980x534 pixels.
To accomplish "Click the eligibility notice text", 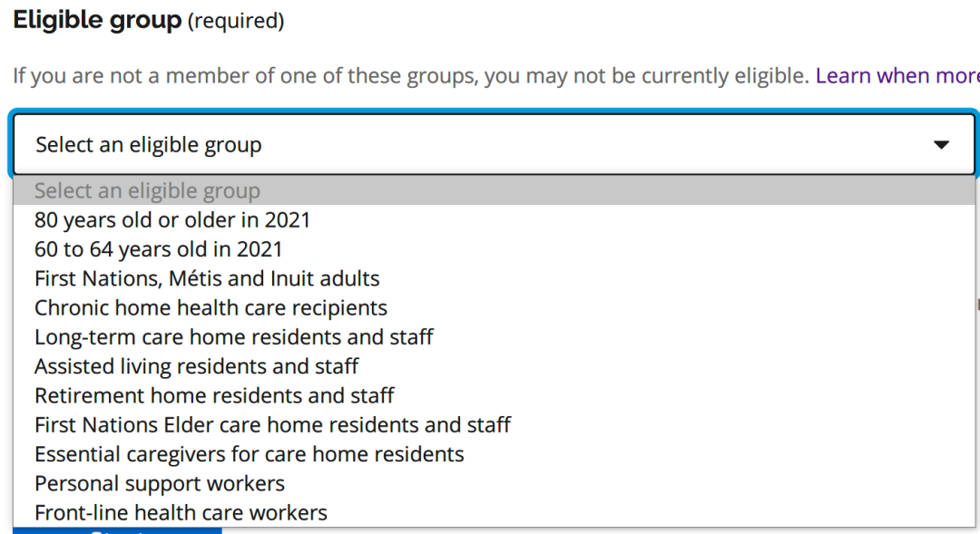I will point(411,75).
